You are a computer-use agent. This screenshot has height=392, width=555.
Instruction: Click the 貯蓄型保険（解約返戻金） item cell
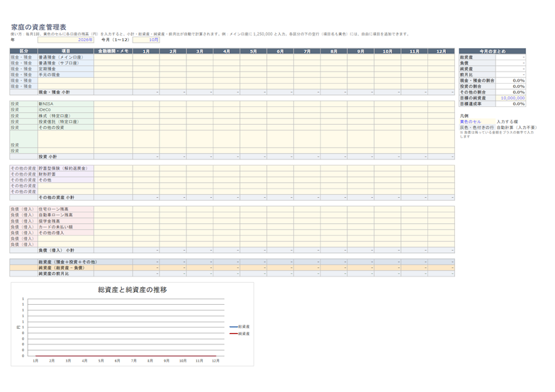click(x=66, y=168)
